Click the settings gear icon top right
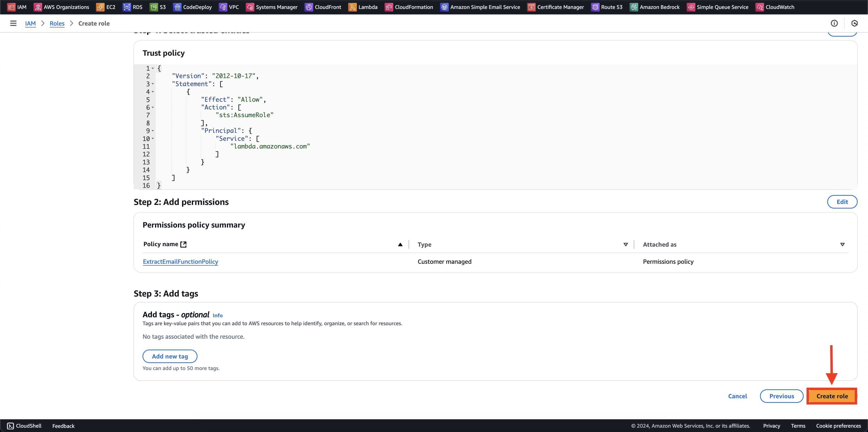The image size is (868, 432). (x=855, y=23)
